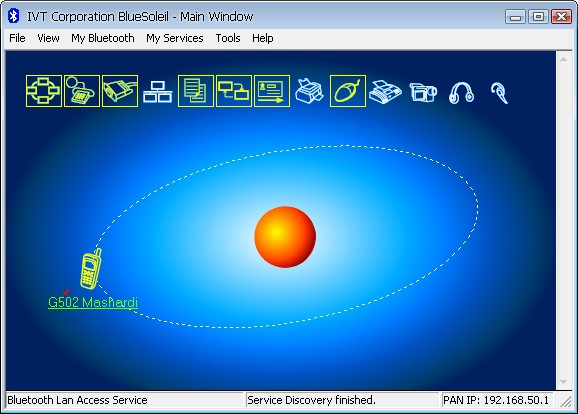Open the My Bluetooth menu

(x=103, y=38)
